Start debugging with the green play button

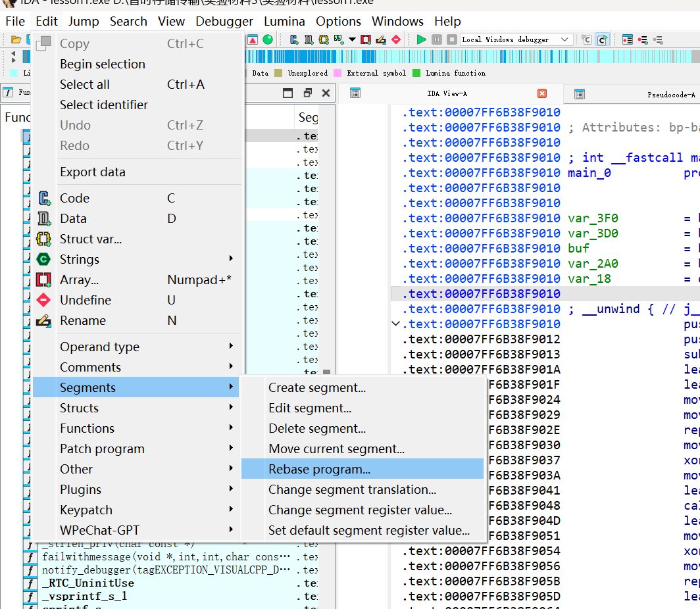[421, 39]
